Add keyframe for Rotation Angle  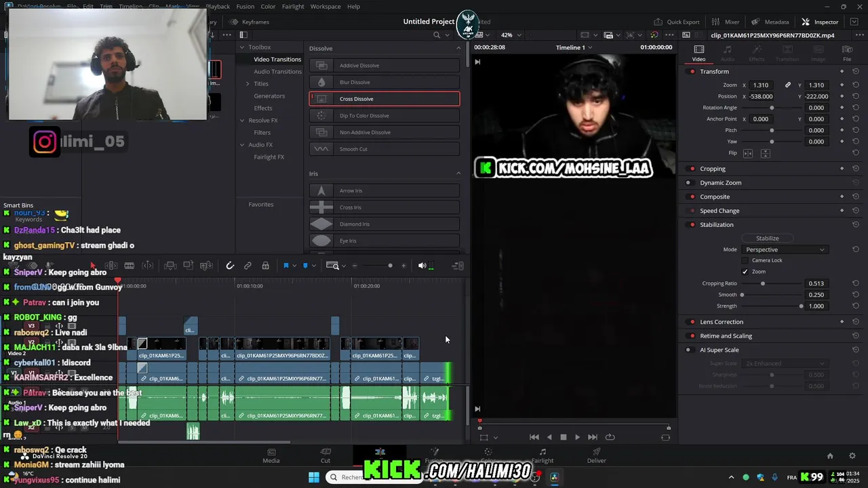pyautogui.click(x=842, y=108)
